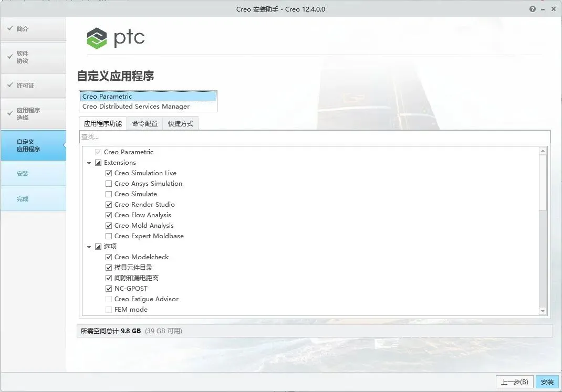This screenshot has height=392, width=562.
Task: Click the 查找 search field
Action: pos(315,137)
